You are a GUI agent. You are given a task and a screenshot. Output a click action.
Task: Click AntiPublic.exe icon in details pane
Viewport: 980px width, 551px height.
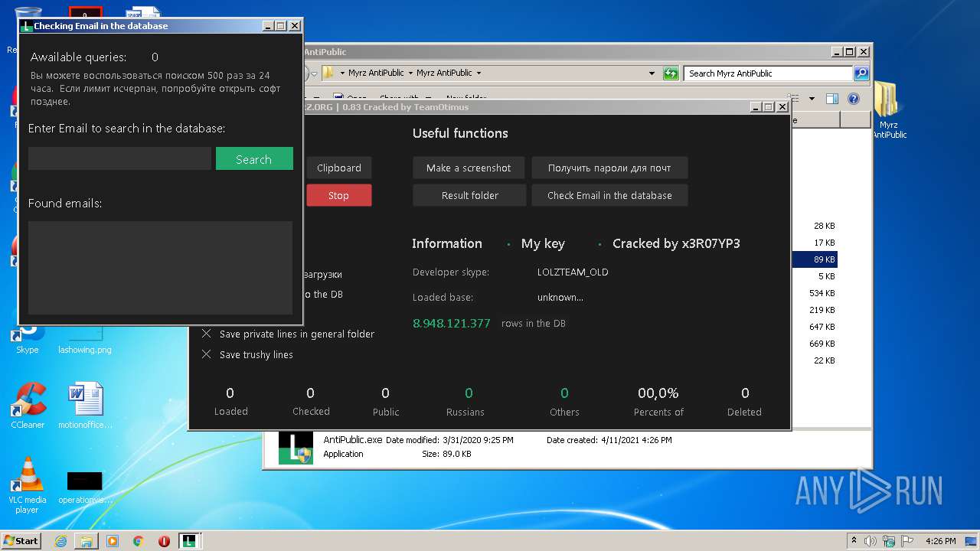296,448
